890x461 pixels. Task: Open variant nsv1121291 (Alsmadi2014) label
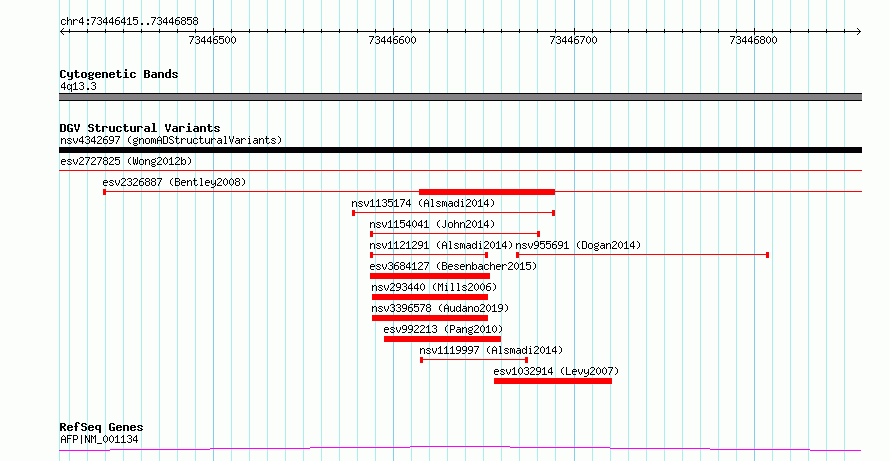tap(441, 245)
